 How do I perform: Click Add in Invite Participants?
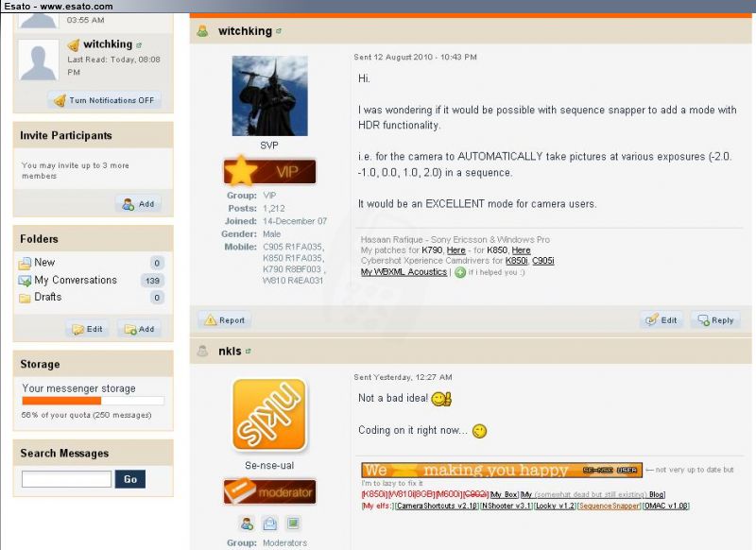click(138, 204)
